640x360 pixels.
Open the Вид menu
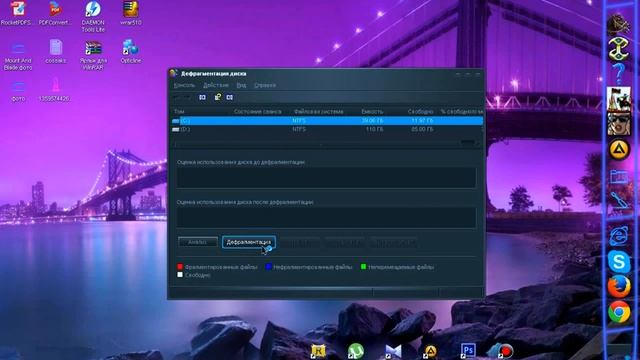point(241,85)
